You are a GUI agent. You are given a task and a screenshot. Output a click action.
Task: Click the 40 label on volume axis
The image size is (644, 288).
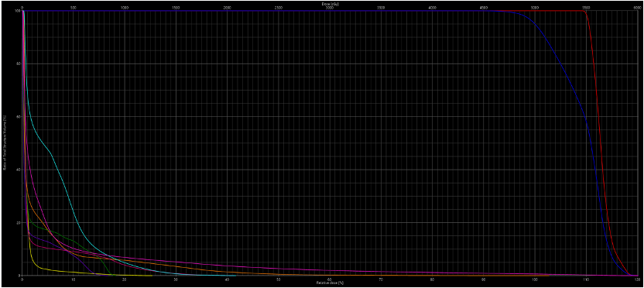tap(19, 170)
